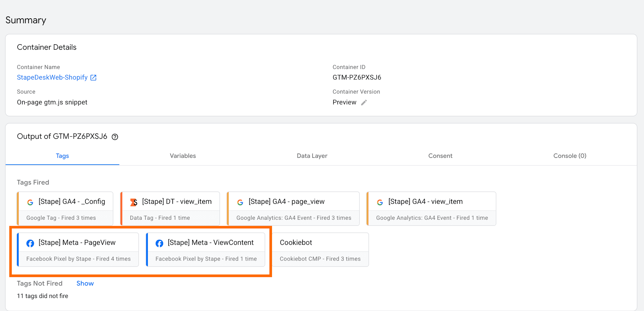Switch to the Tags tab
The width and height of the screenshot is (644, 311).
(62, 156)
